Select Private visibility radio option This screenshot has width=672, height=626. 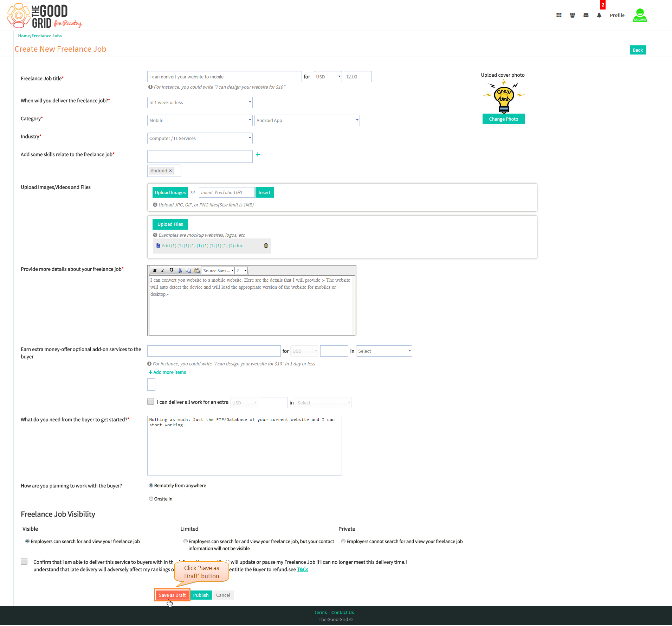343,541
